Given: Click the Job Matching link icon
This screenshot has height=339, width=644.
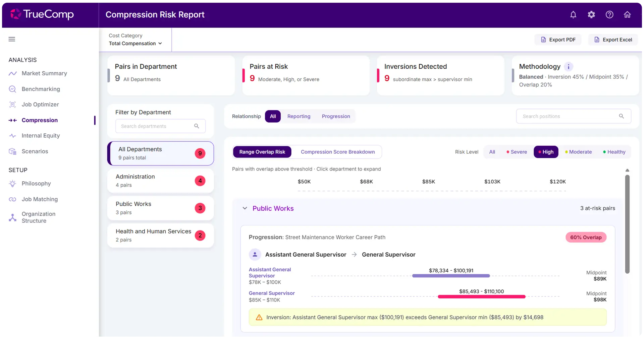Looking at the screenshot, I should [x=12, y=199].
